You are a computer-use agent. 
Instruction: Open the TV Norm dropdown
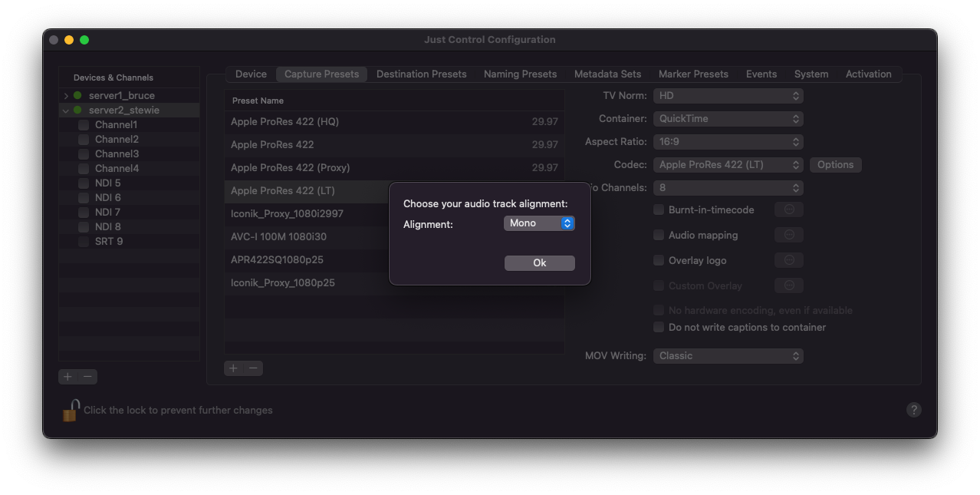728,96
